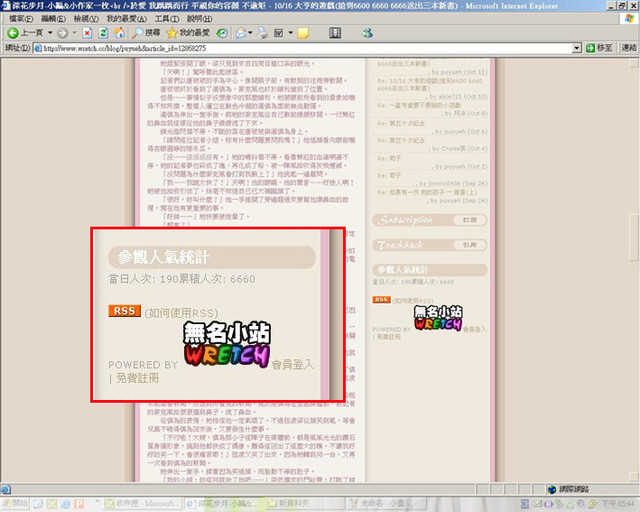
Task: Click the small 無名小站 Wretch logo in the sidebar
Action: click(x=438, y=318)
